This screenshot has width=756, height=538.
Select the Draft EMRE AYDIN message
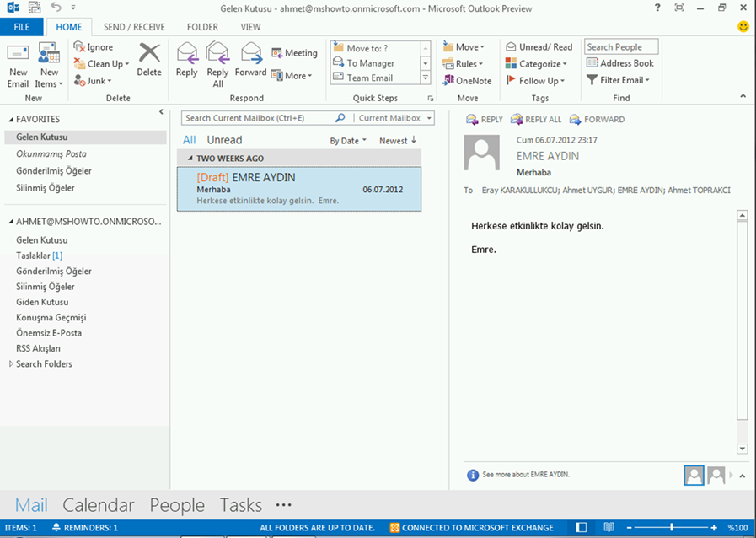point(299,189)
